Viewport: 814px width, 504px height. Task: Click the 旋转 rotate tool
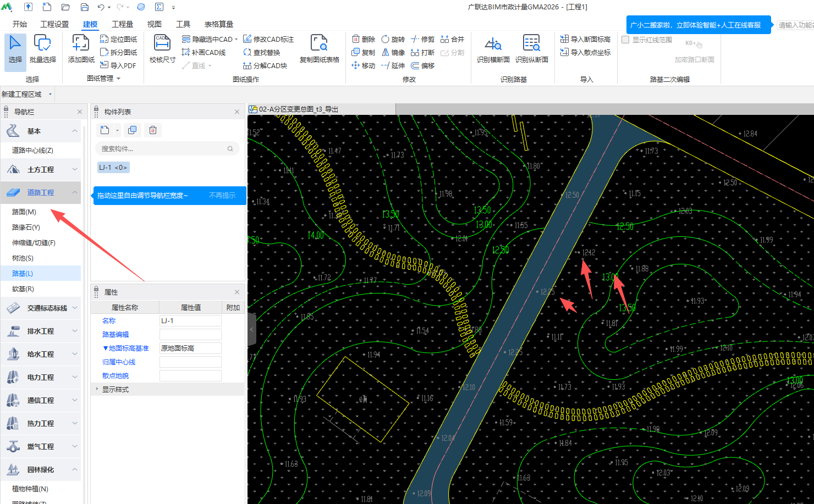tap(393, 40)
